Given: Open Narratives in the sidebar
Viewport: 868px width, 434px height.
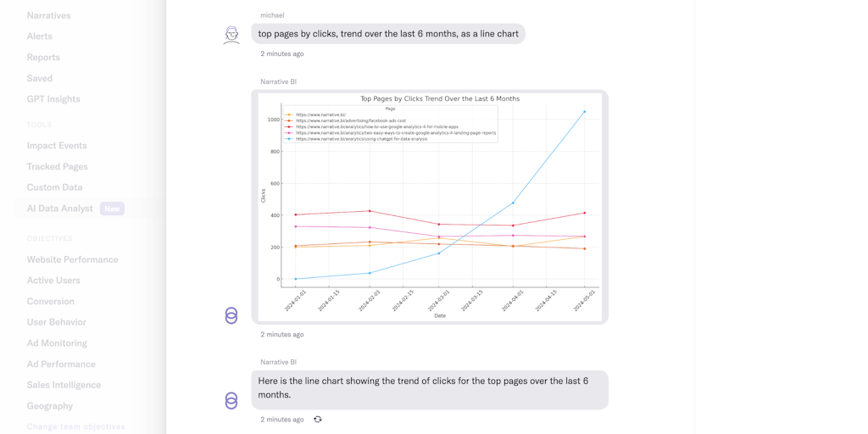Looking at the screenshot, I should 48,15.
